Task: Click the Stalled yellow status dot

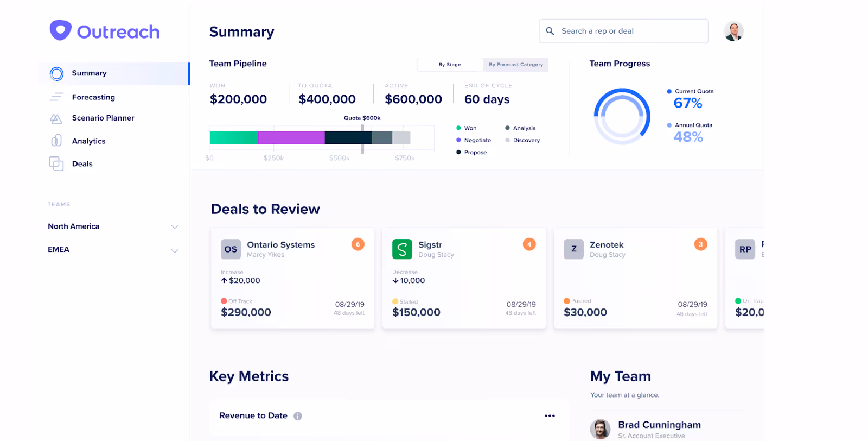Action: tap(395, 301)
